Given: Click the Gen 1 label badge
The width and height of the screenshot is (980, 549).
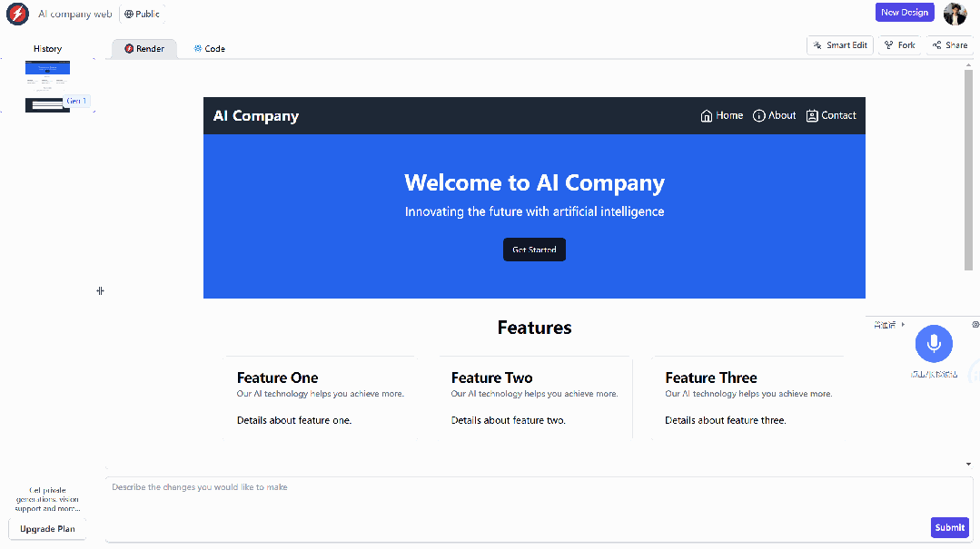Looking at the screenshot, I should [x=77, y=101].
